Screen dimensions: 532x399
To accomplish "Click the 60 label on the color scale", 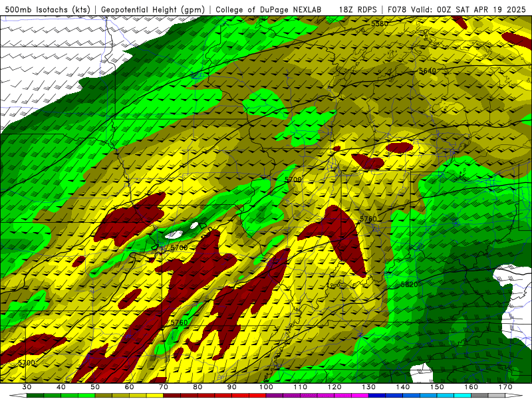I will [x=129, y=387].
